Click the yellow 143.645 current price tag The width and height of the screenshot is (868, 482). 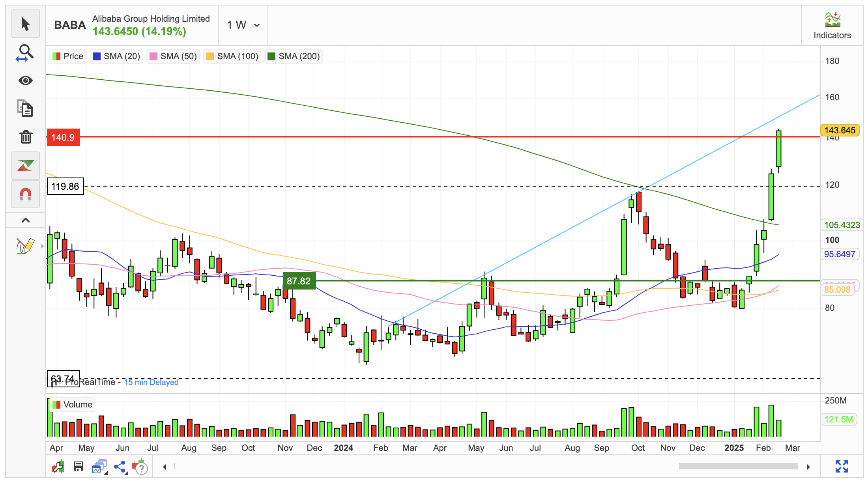click(x=840, y=130)
